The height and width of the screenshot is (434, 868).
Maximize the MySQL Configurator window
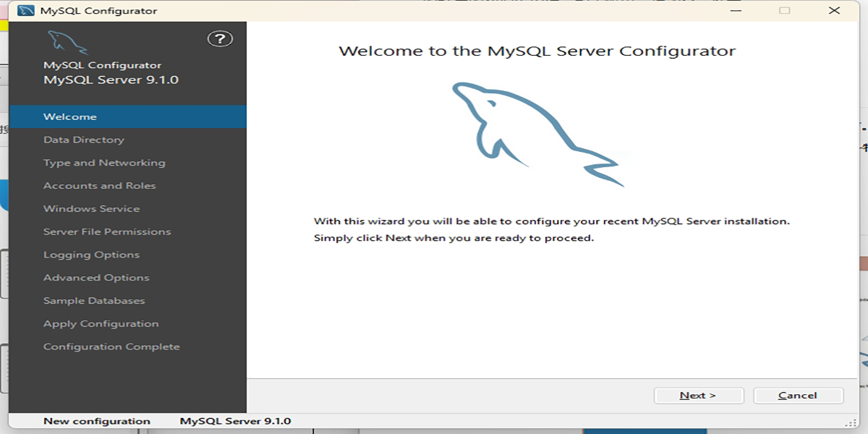click(x=785, y=11)
